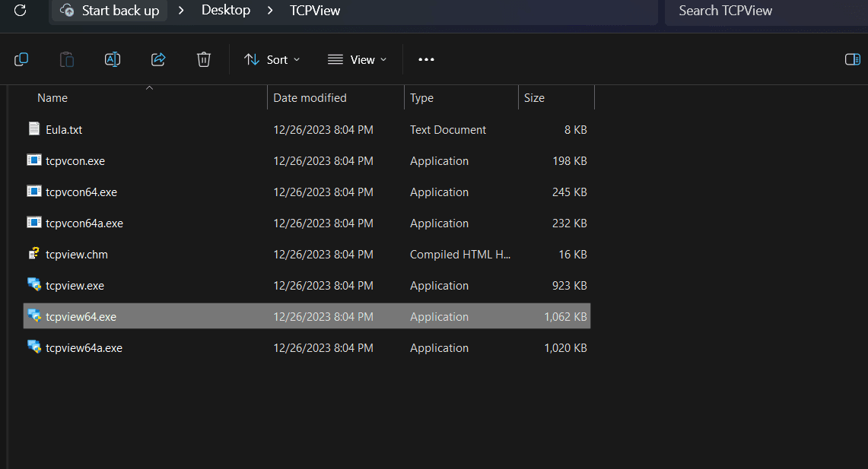
Task: Click the Eula.txt file icon
Action: pos(33,129)
